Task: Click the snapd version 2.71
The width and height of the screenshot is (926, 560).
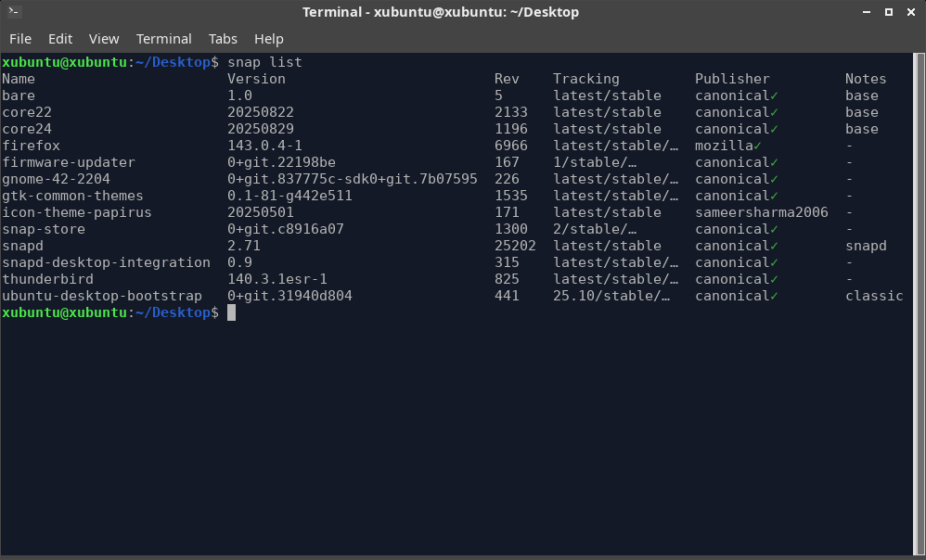Action: tap(244, 246)
